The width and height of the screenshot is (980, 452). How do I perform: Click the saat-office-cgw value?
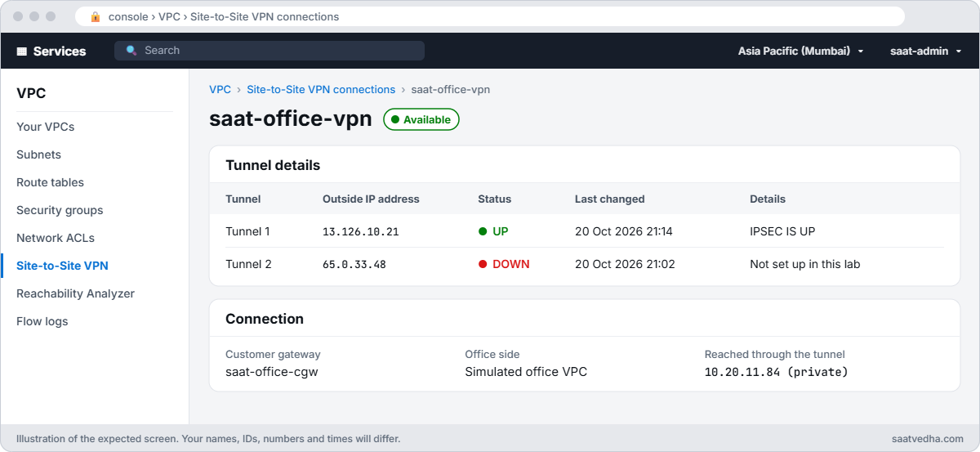click(271, 372)
